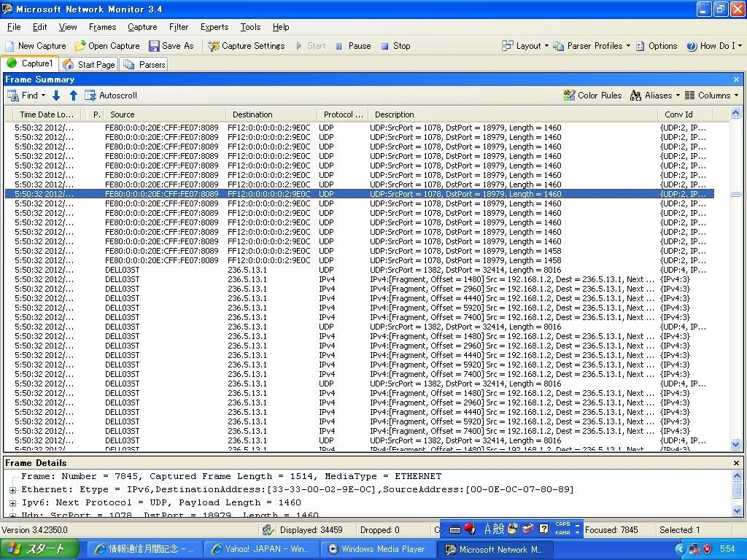The height and width of the screenshot is (560, 747).
Task: Expand hidden system tray icons arrow
Action: click(680, 550)
